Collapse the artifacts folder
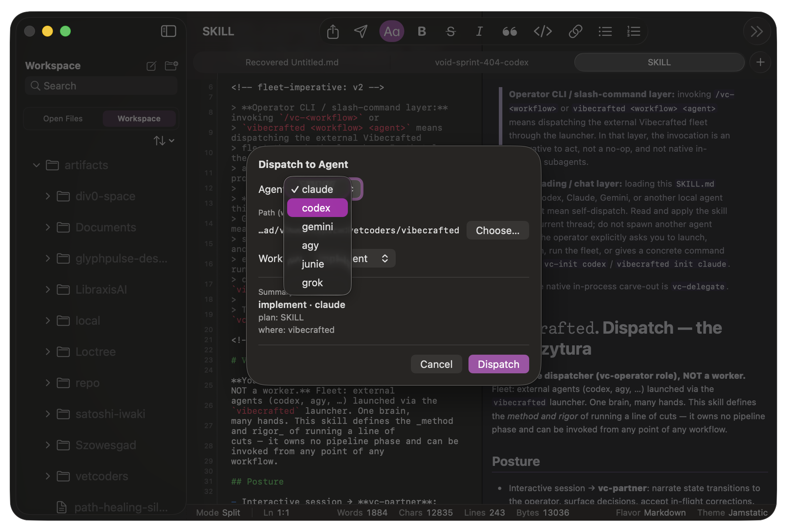Viewport: 786px width, 532px height. (37, 165)
